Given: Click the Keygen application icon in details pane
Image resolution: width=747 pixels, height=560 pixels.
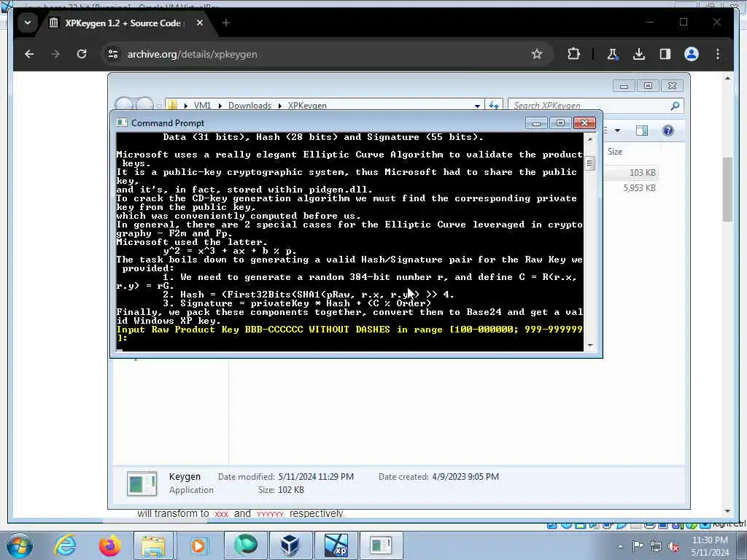Looking at the screenshot, I should coord(142,483).
